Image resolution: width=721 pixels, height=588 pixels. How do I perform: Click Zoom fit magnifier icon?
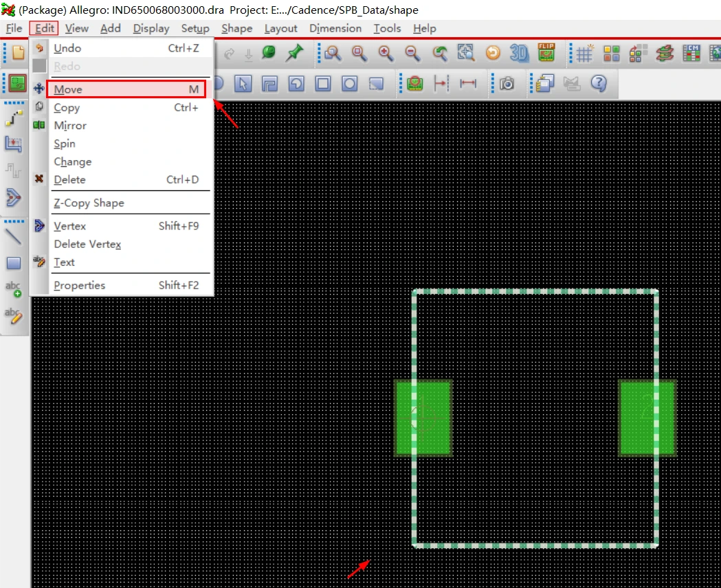point(359,54)
